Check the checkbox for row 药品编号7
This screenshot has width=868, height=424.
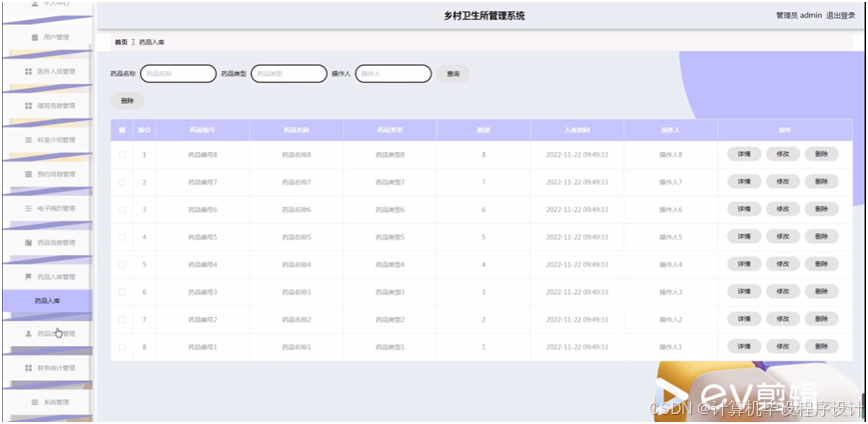tap(122, 182)
